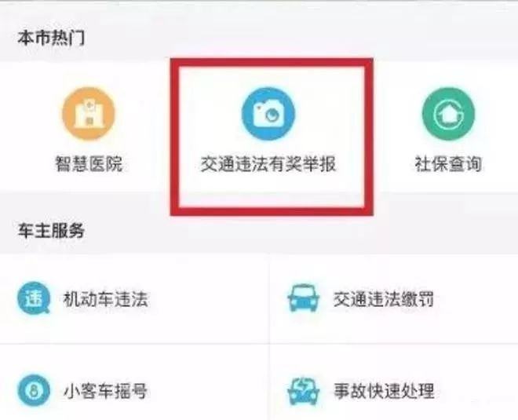Open the 智慧医院 text label
518x420 pixels.
click(89, 163)
